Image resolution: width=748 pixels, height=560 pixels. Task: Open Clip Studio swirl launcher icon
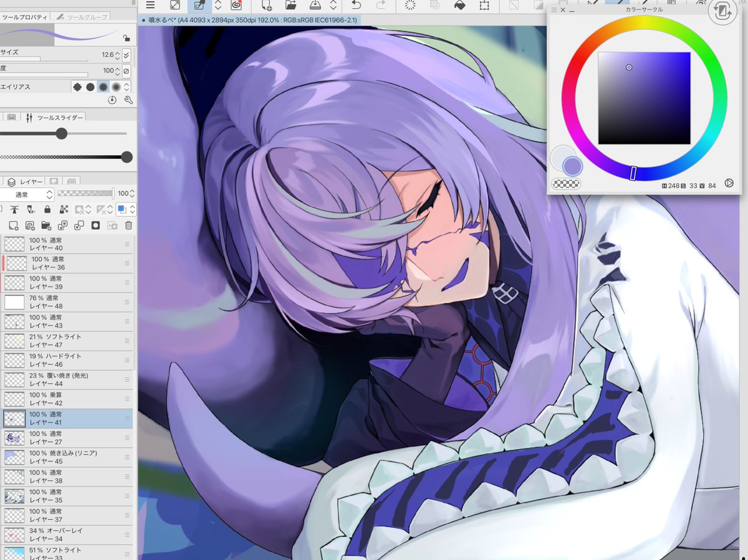point(236,6)
